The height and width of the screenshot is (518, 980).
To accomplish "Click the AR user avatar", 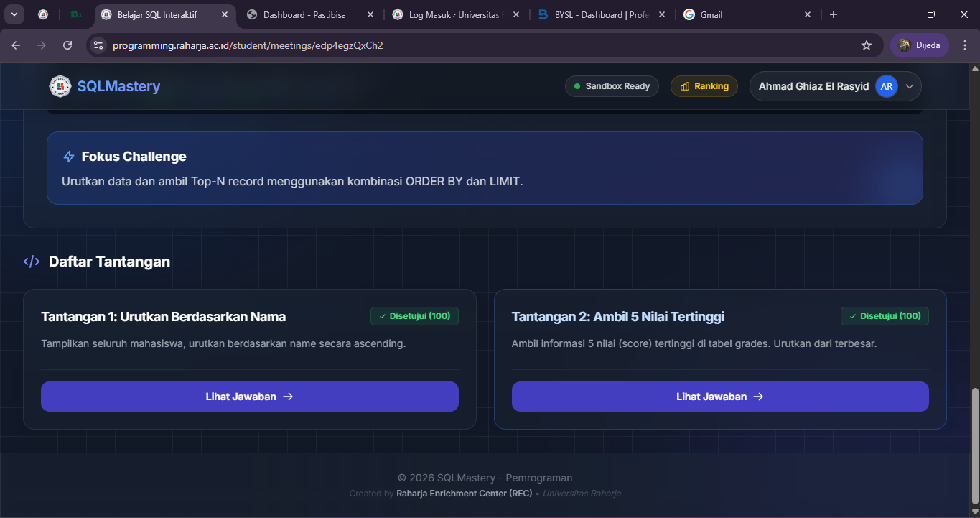I will pyautogui.click(x=886, y=86).
